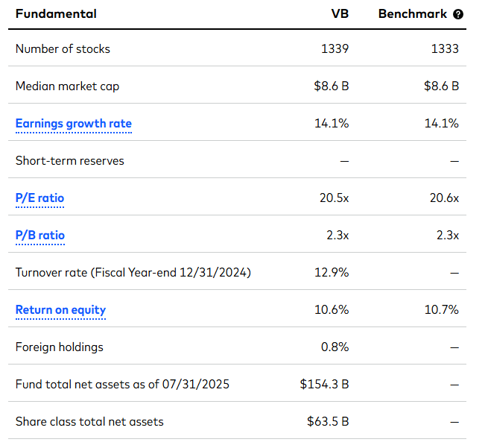
Task: Click the Share class total net assets value
Action: 328,422
